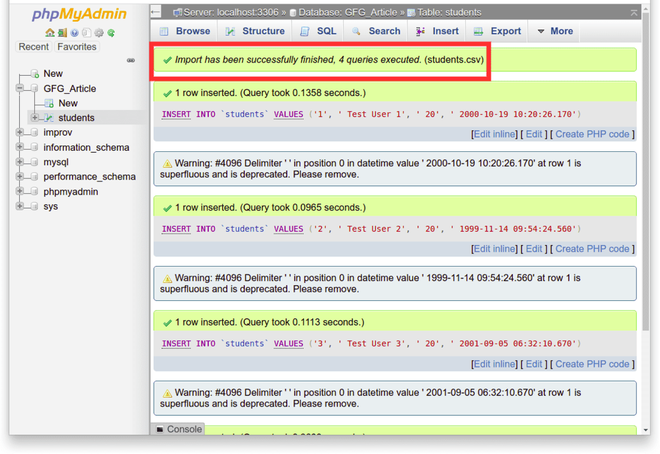This screenshot has height=454, width=660.
Task: Click the improv database icon
Action: tap(35, 133)
